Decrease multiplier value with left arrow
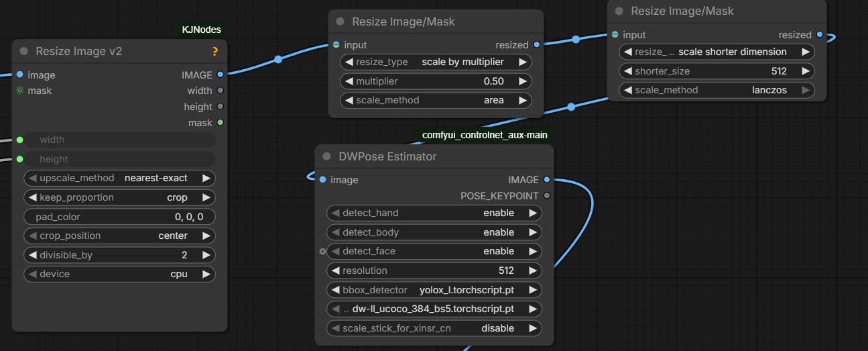Image resolution: width=868 pixels, height=351 pixels. [x=349, y=81]
